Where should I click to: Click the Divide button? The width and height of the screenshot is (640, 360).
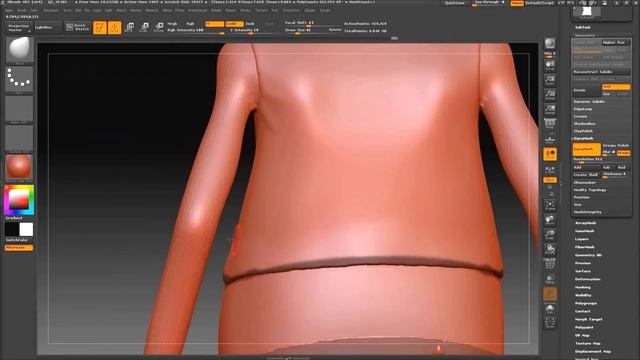click(587, 90)
